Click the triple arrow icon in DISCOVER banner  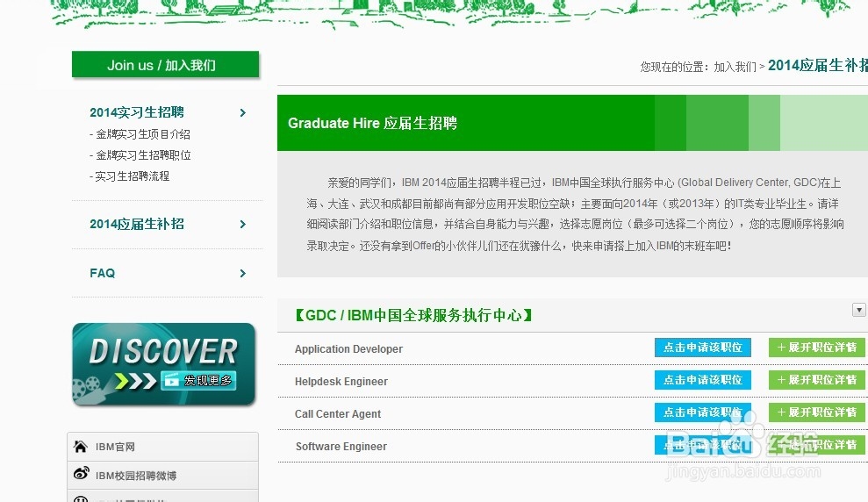tap(136, 381)
